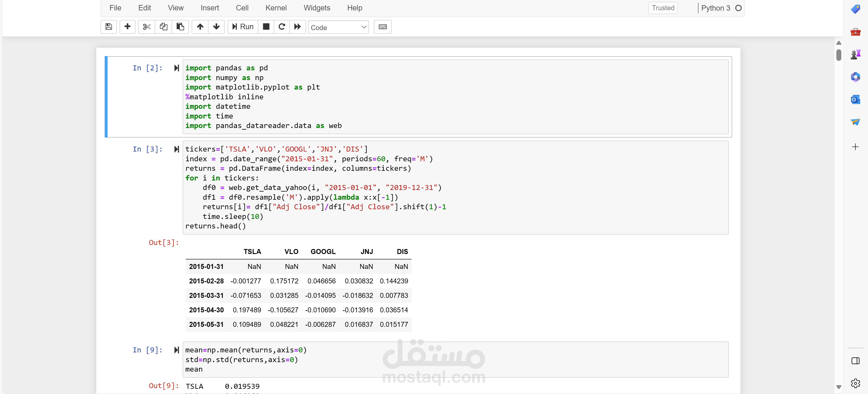868x394 pixels.
Task: Click the 2015-03-31 row label
Action: click(206, 296)
